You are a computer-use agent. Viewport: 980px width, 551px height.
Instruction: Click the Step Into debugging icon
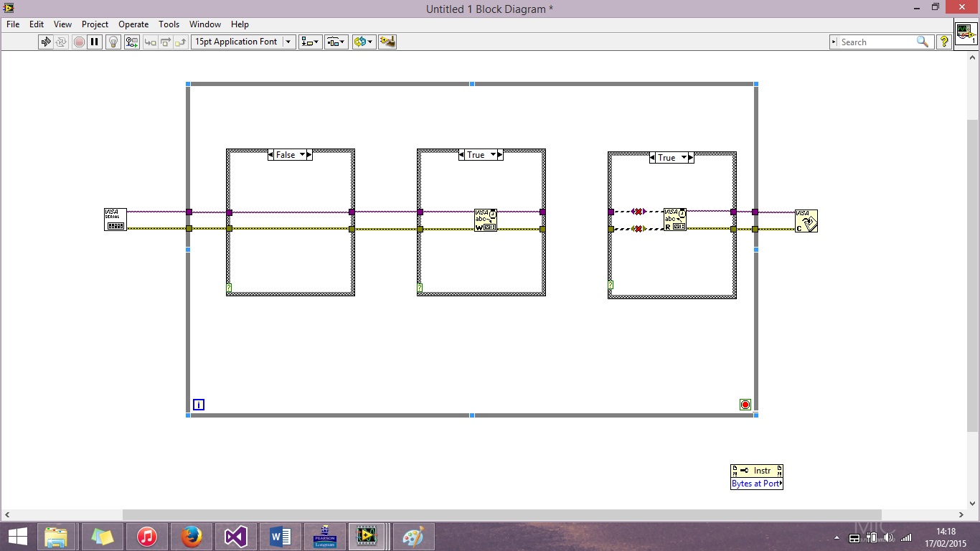click(151, 42)
